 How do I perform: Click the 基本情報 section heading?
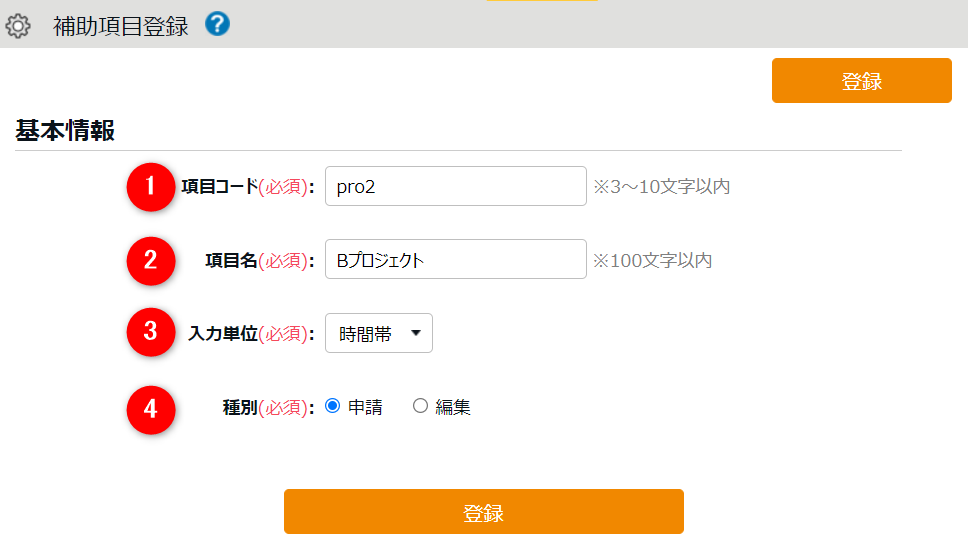tap(65, 131)
